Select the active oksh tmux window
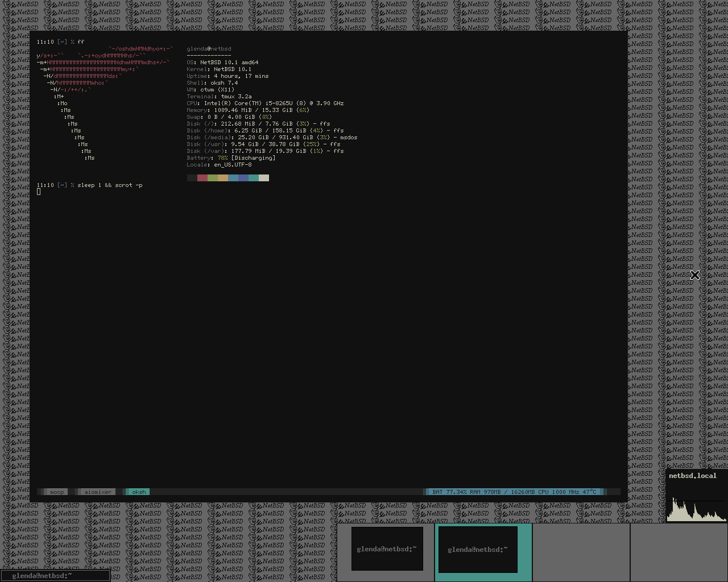Image resolution: width=728 pixels, height=582 pixels. point(136,492)
